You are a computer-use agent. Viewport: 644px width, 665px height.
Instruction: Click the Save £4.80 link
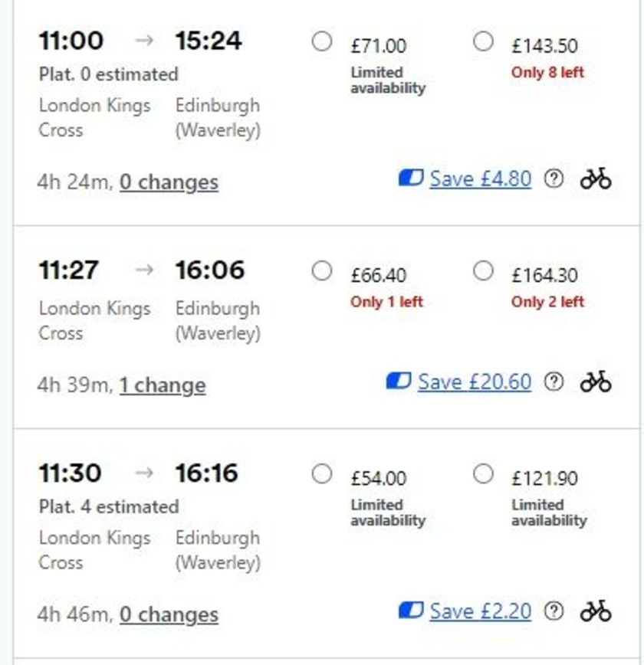pos(480,179)
